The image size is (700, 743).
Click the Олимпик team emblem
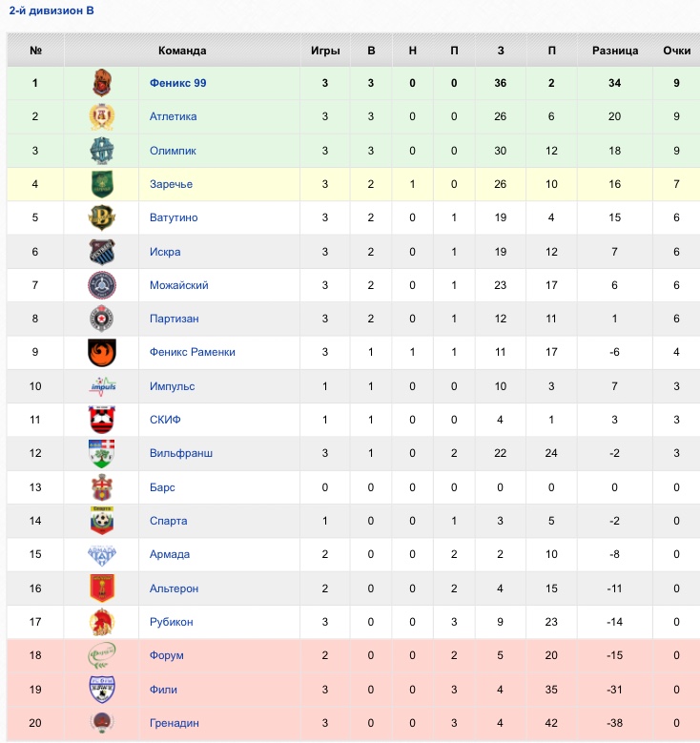pos(101,151)
